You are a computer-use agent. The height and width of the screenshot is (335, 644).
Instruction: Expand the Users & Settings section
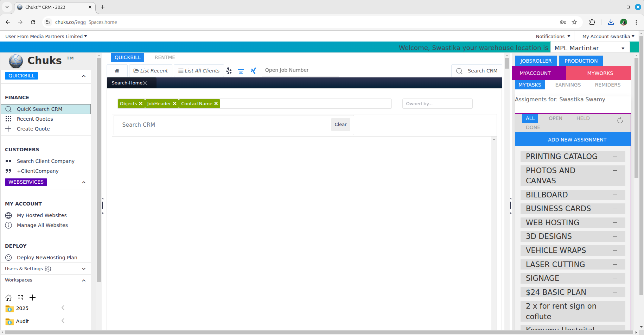pyautogui.click(x=84, y=269)
